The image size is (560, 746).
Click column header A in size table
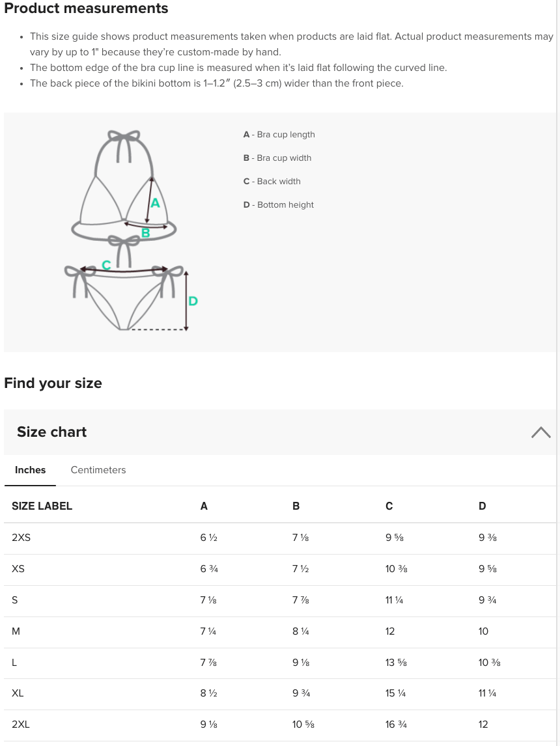click(x=204, y=506)
